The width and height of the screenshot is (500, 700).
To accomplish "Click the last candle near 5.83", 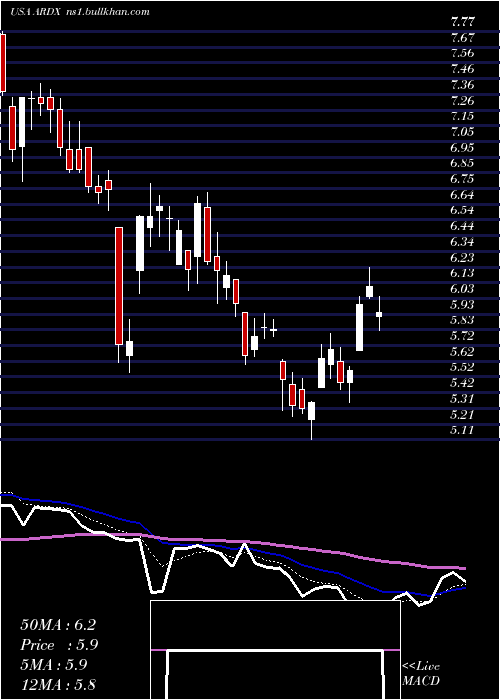I will (x=379, y=314).
